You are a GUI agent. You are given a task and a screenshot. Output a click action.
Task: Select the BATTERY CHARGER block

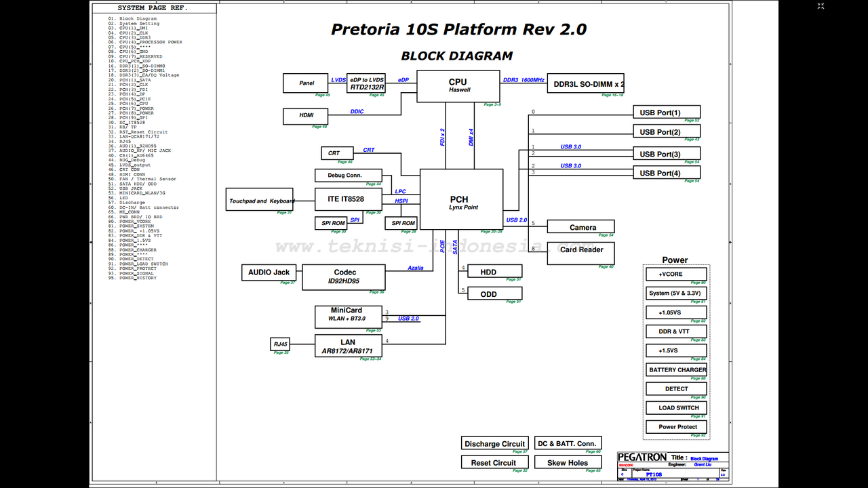676,370
